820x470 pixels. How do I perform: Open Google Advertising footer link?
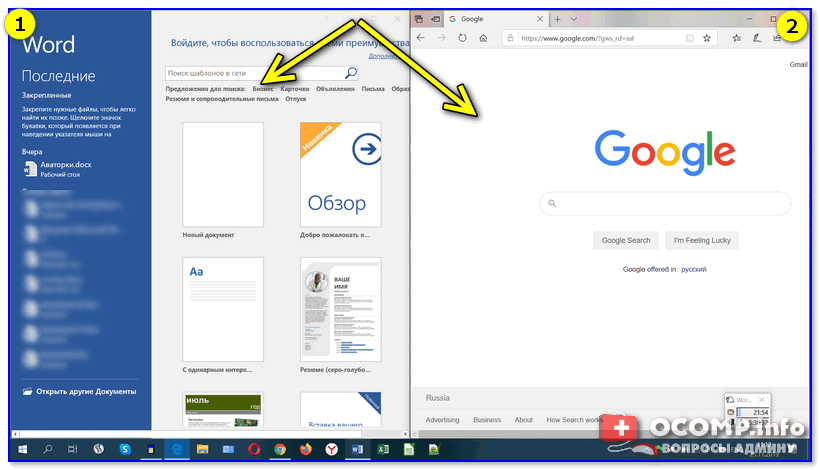pos(442,420)
